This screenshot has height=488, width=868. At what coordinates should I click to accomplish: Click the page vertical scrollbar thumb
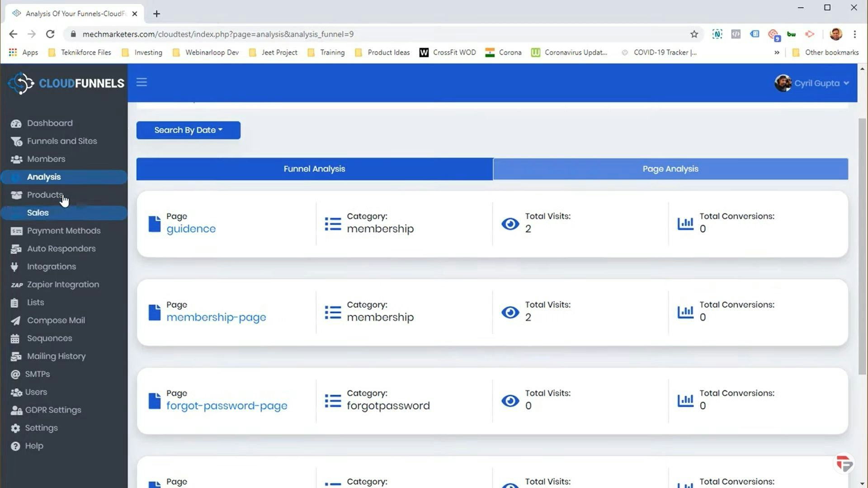[862, 246]
